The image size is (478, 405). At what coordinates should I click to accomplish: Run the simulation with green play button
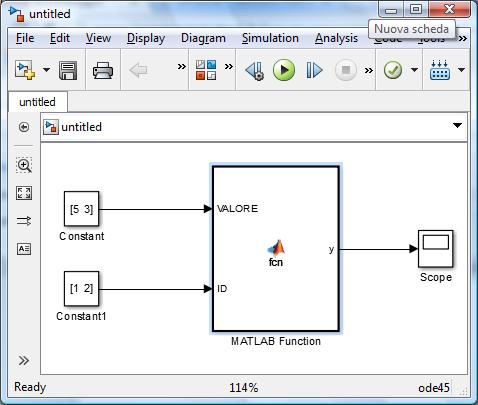pos(284,70)
